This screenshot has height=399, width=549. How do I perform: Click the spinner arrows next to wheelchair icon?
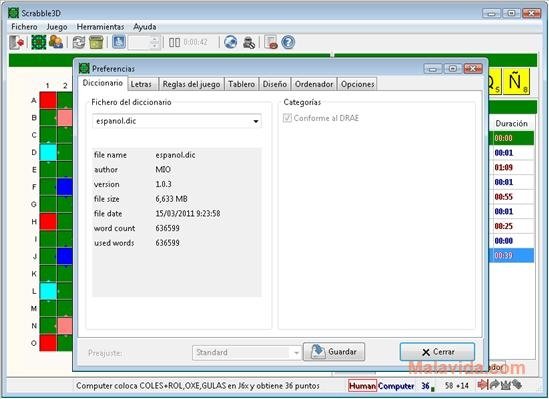pos(155,42)
